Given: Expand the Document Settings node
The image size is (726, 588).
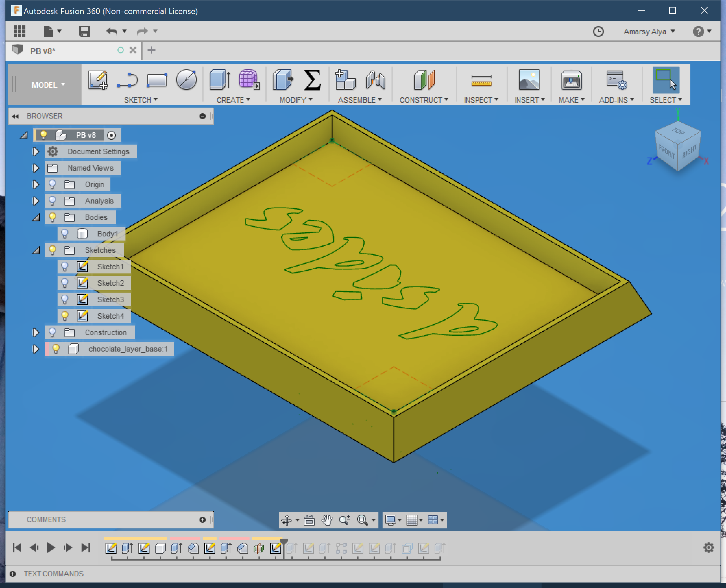Looking at the screenshot, I should 36,151.
